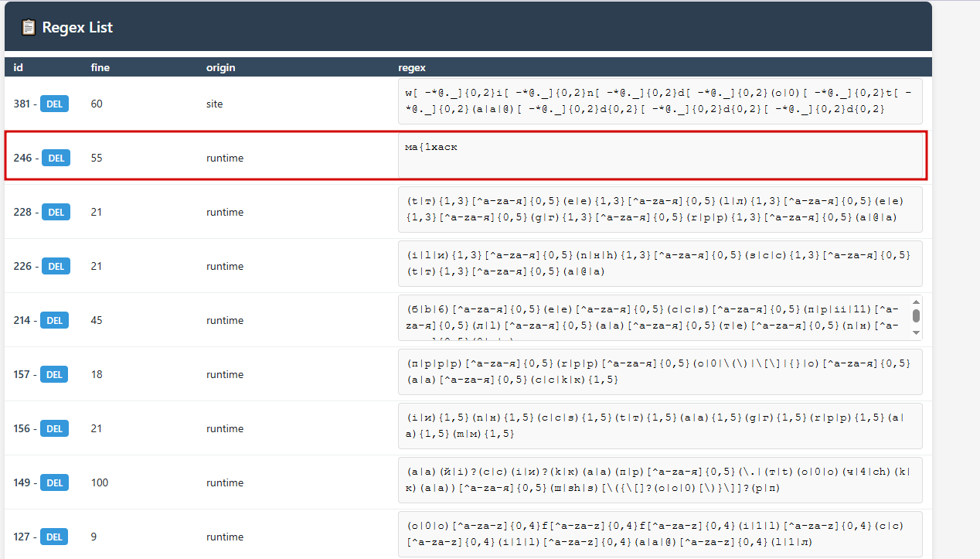This screenshot has height=559, width=980.
Task: Click the 'Regex List' heading
Action: 77,28
